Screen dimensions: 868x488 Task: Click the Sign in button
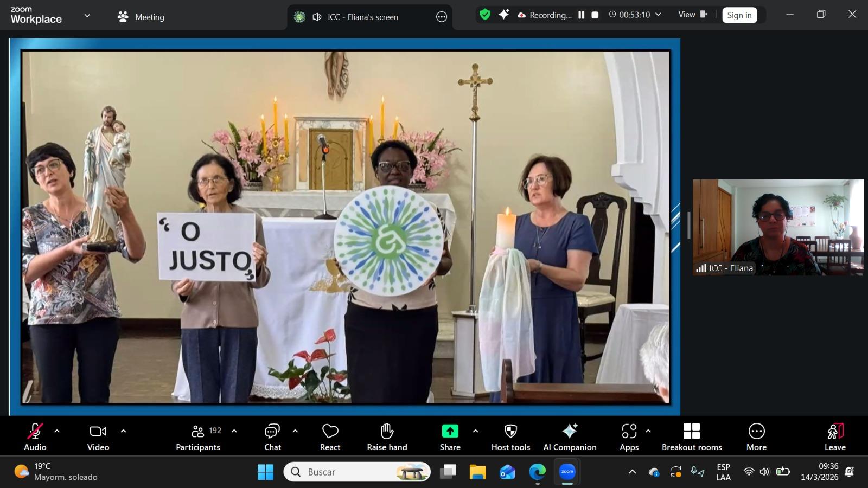pyautogui.click(x=739, y=15)
